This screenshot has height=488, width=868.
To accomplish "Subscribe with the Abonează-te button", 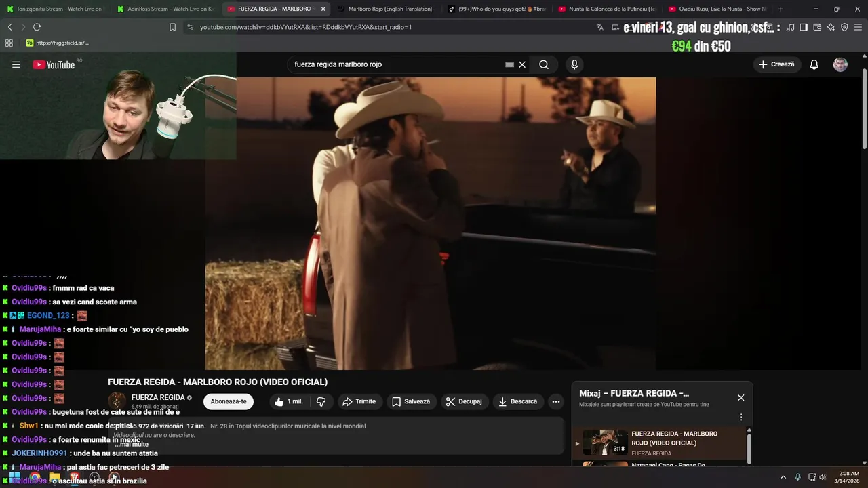I will [x=229, y=401].
